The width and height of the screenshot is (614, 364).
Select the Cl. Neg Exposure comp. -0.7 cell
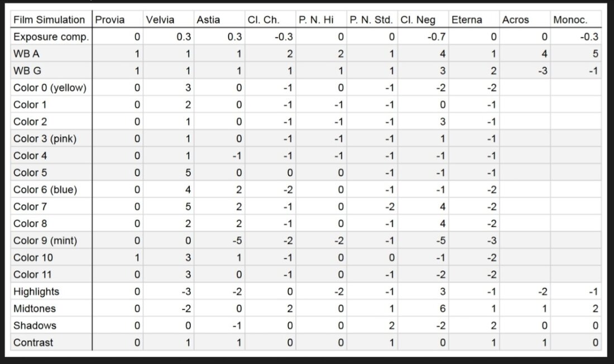423,37
